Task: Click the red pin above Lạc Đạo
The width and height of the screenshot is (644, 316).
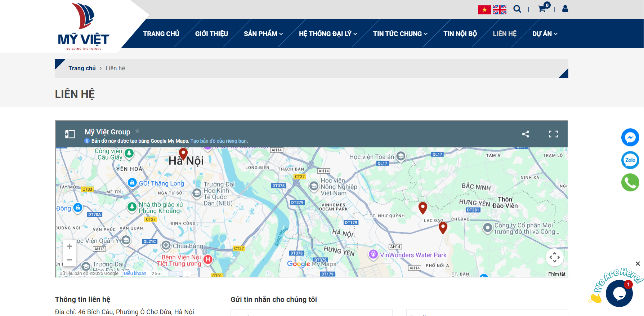Action: pyautogui.click(x=423, y=208)
